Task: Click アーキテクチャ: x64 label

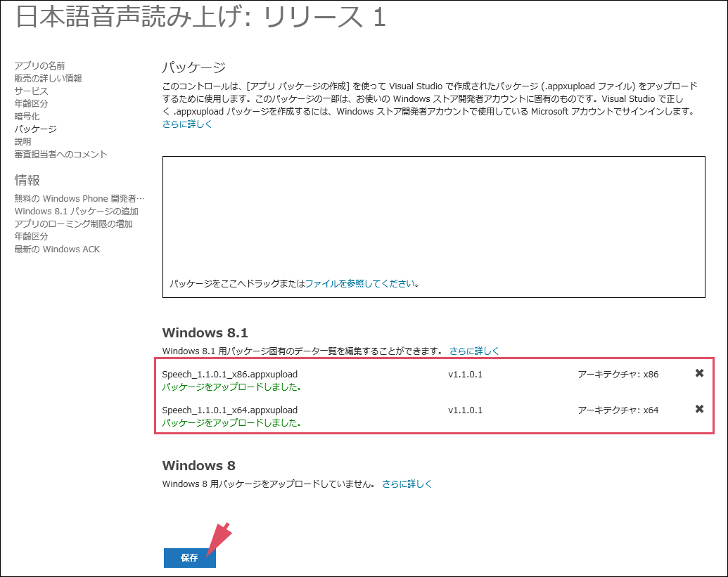Action: tap(618, 410)
